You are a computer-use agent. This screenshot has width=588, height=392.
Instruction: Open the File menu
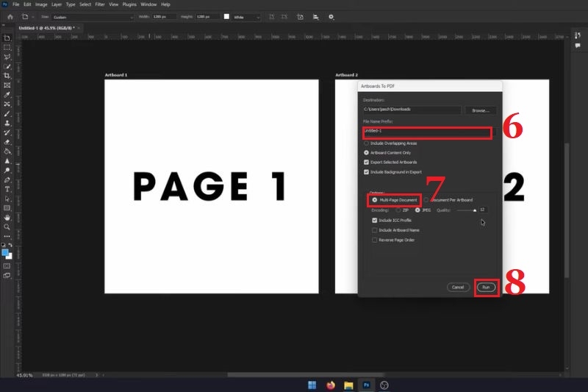pyautogui.click(x=15, y=4)
